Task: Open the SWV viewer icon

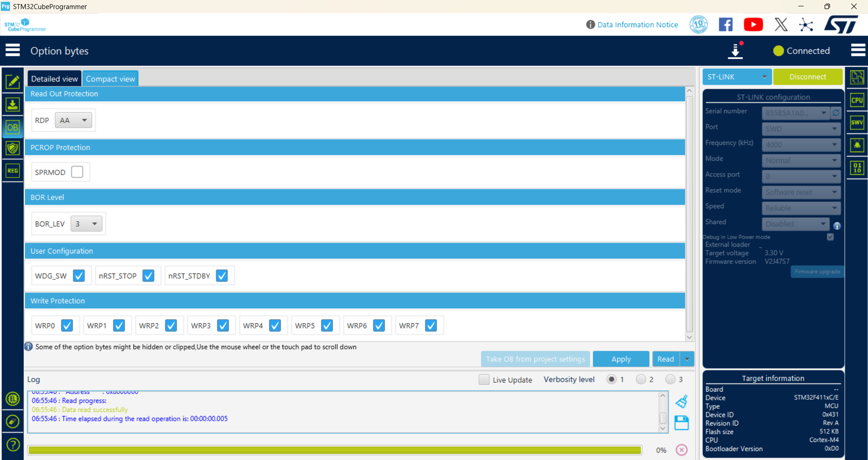Action: (857, 123)
